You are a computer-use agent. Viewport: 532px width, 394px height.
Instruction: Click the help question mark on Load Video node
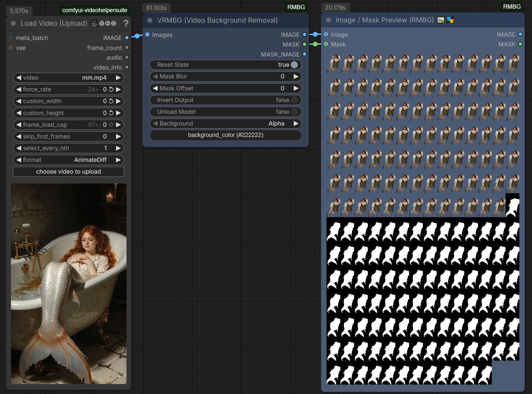point(126,23)
